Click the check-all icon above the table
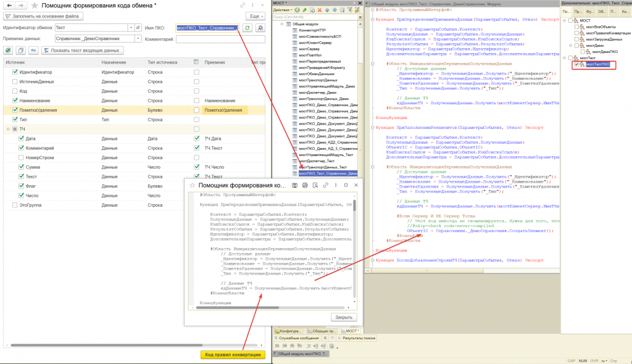Screen dimensions: 632x364 point(9,50)
